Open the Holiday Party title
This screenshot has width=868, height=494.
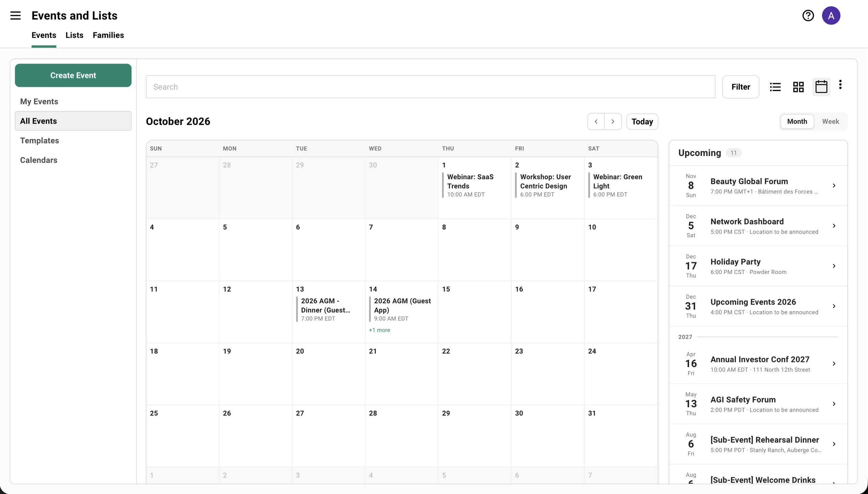pos(735,262)
